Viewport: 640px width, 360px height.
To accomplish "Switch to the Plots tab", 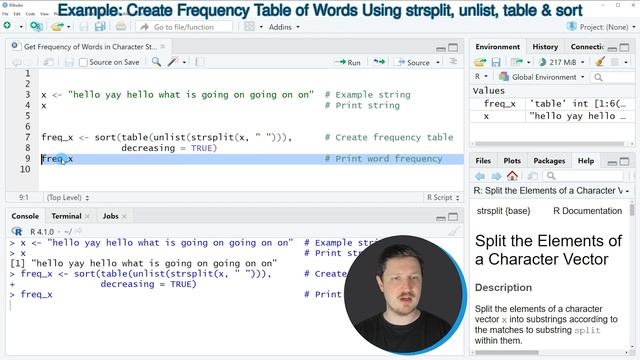I will [x=512, y=161].
